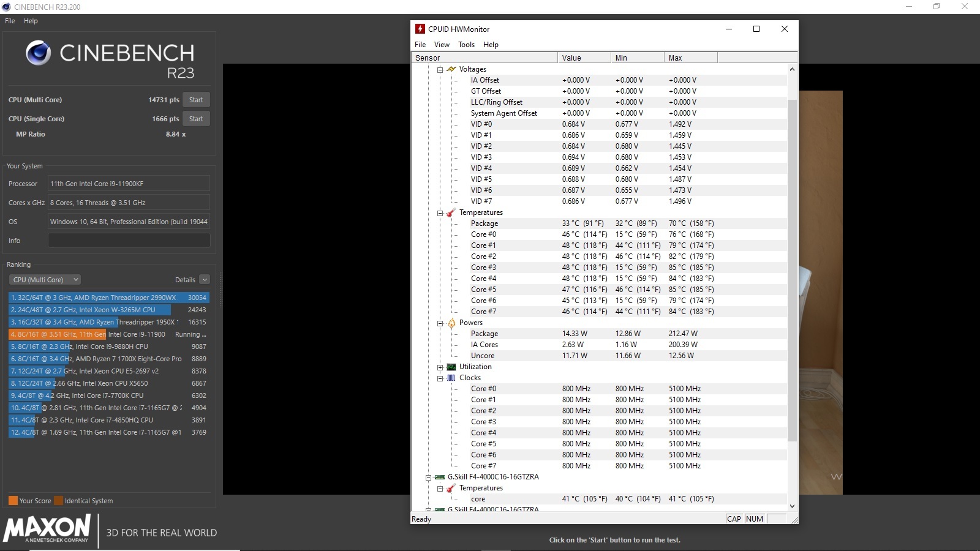Select the flame icon beside Powers
This screenshot has width=980, height=551.
click(451, 323)
